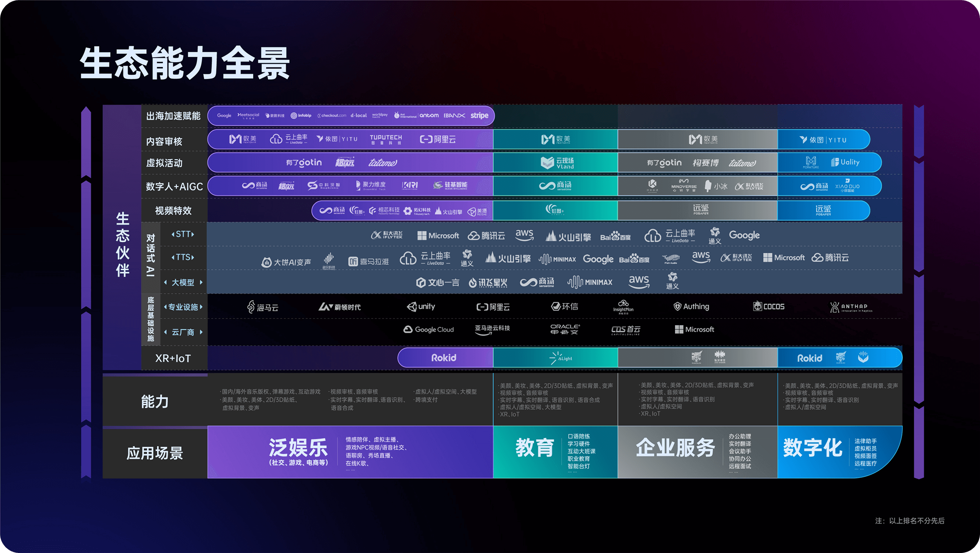This screenshot has height=553, width=980.
Task: Click the 能力 row label
Action: point(155,401)
